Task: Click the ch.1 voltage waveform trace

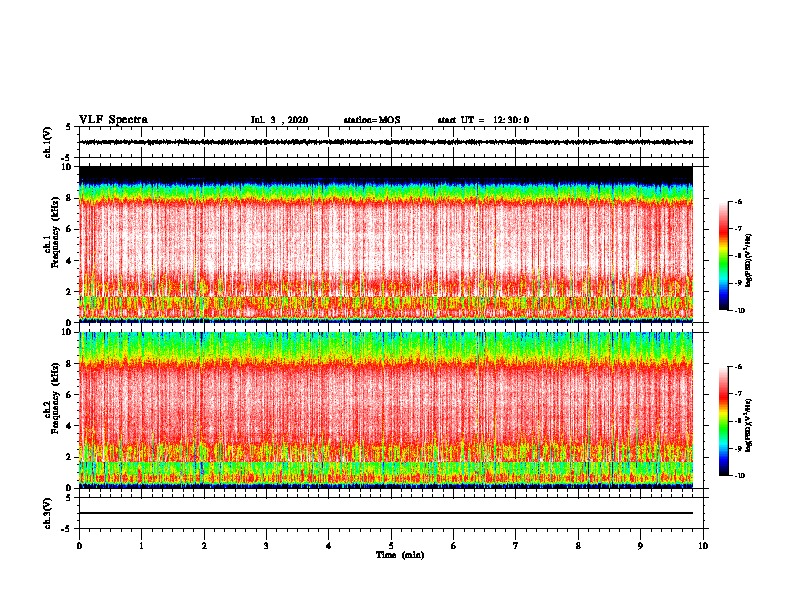Action: point(386,142)
